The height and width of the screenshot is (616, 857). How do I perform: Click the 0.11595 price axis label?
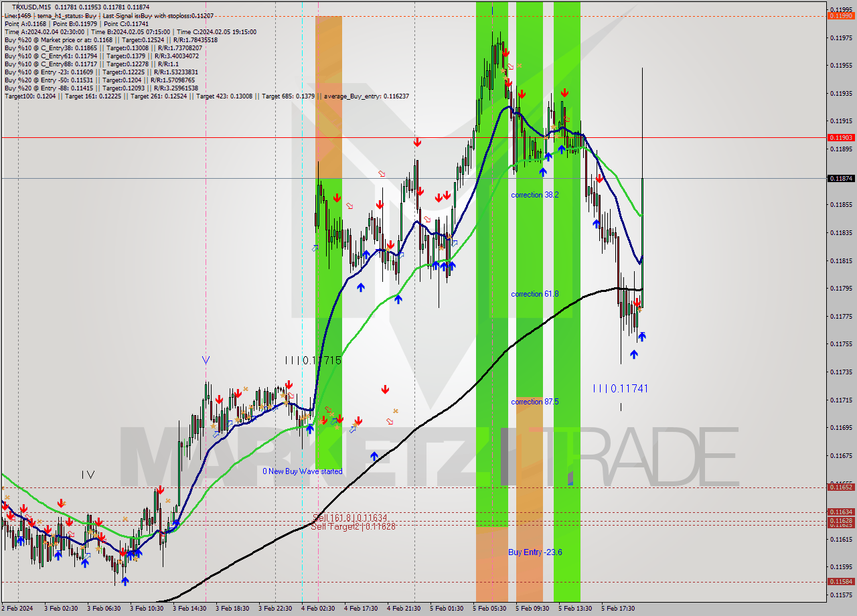coord(840,567)
